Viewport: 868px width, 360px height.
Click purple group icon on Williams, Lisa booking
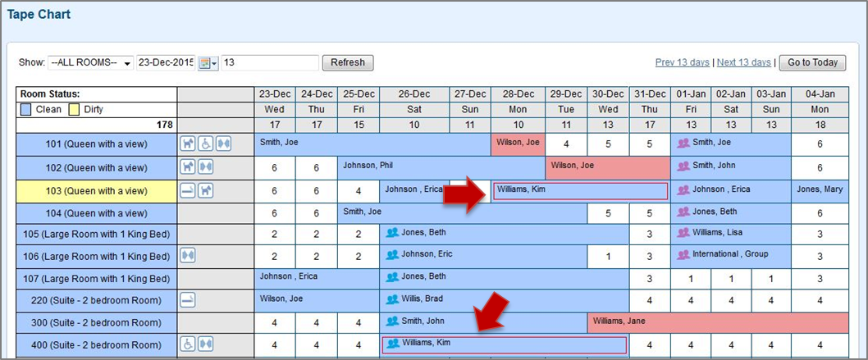(x=683, y=232)
